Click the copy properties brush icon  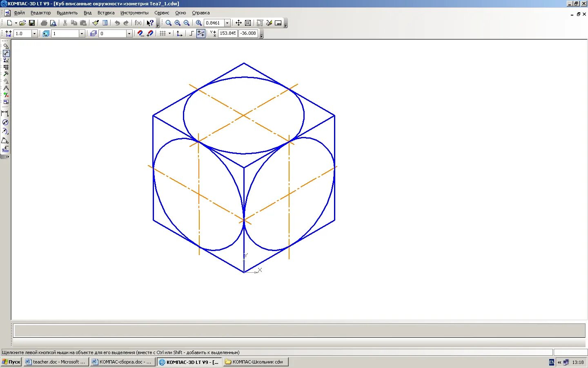point(96,23)
